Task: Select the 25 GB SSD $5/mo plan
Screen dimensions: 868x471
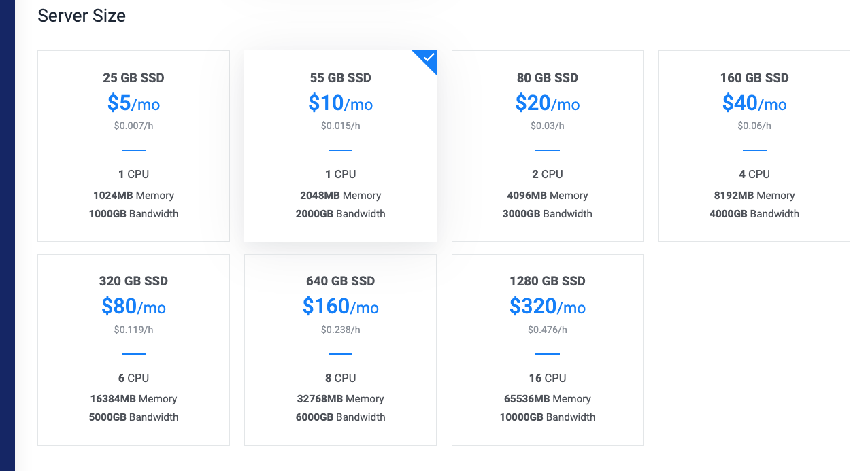Action: 133,146
